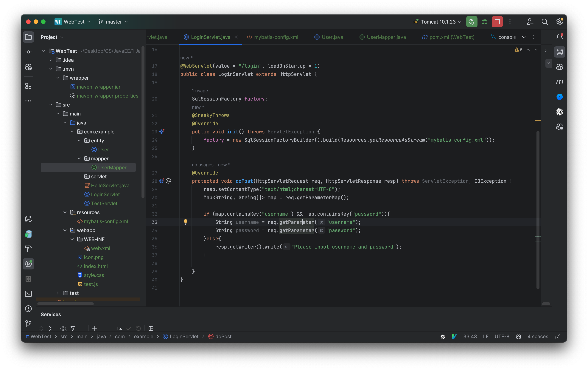The image size is (588, 370).
Task: Toggle read-only lock in status bar
Action: click(558, 337)
